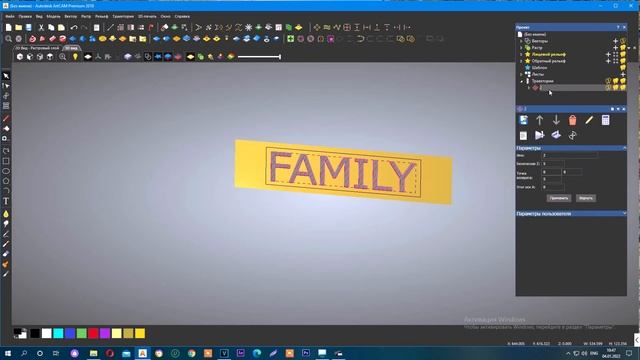Create a new model with the New icon
The image size is (640, 360).
pos(9,27)
